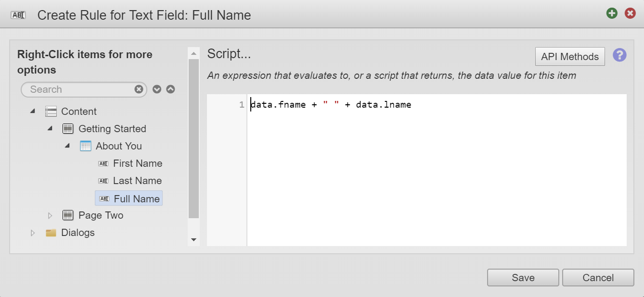Screen dimensions: 644x297
Task: Open the API Methods button
Action: click(569, 57)
